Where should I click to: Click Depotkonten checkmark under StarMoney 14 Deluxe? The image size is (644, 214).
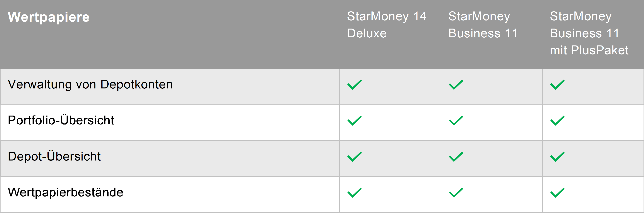tap(355, 85)
